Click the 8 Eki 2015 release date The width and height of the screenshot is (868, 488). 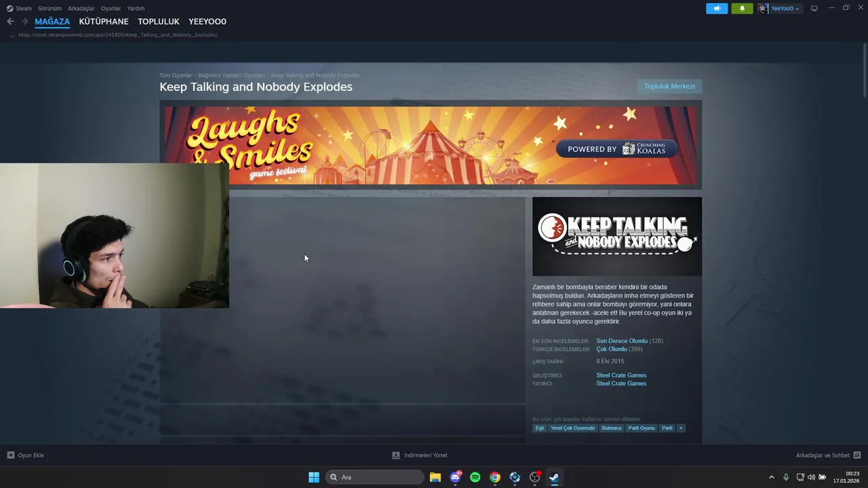[610, 361]
